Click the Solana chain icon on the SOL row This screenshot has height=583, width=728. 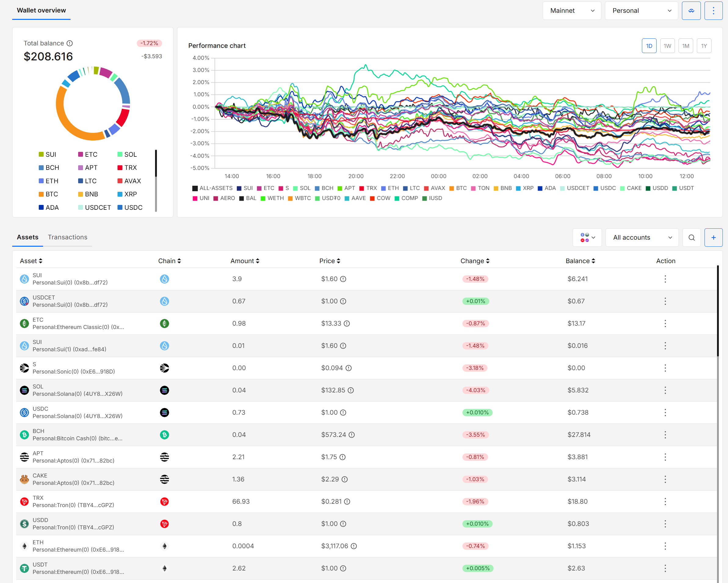click(165, 390)
